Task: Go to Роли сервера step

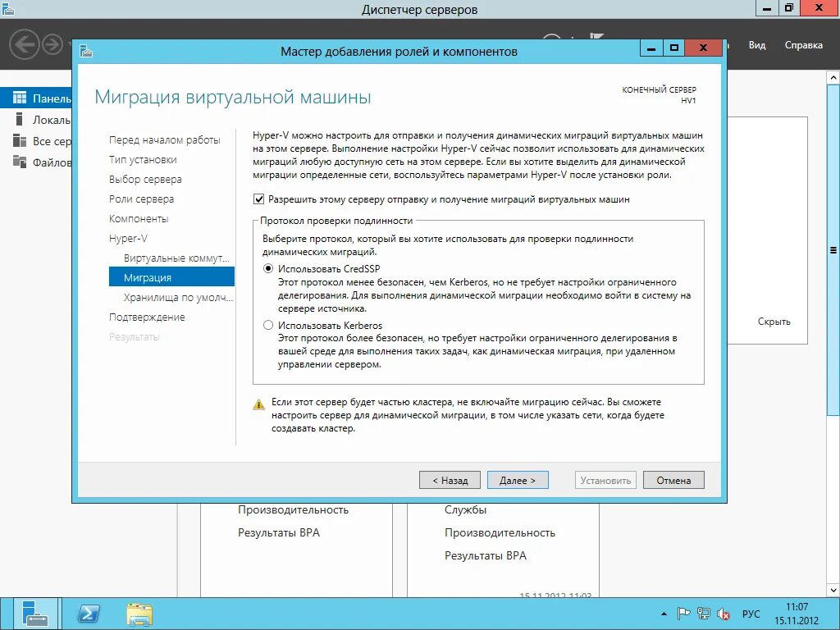Action: (141, 199)
